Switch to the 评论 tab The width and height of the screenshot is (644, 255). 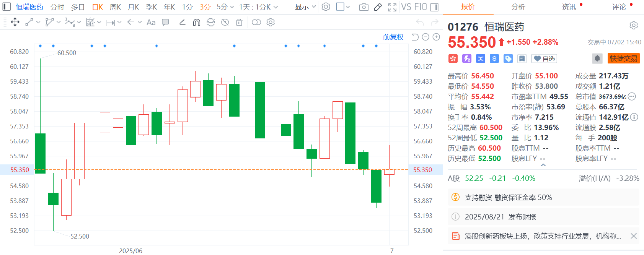619,7
